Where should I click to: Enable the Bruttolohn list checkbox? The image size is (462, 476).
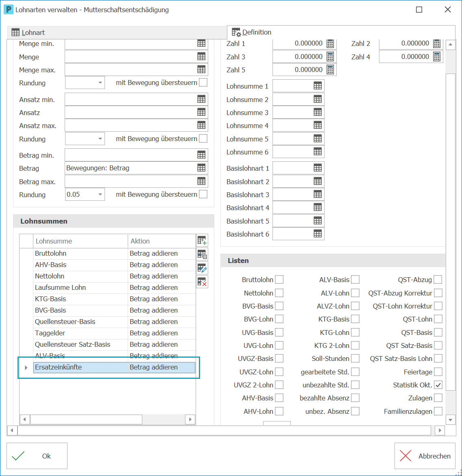pos(279,280)
